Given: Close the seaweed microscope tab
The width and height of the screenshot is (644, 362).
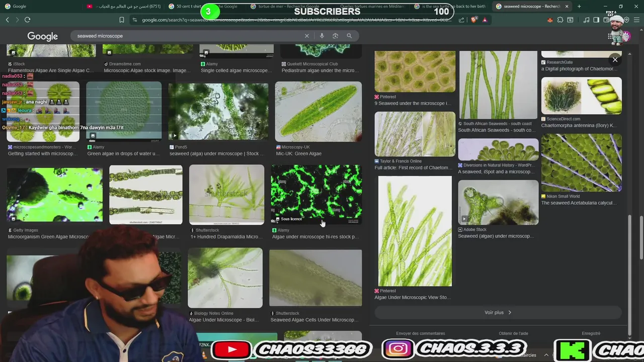Looking at the screenshot, I should click(x=567, y=6).
